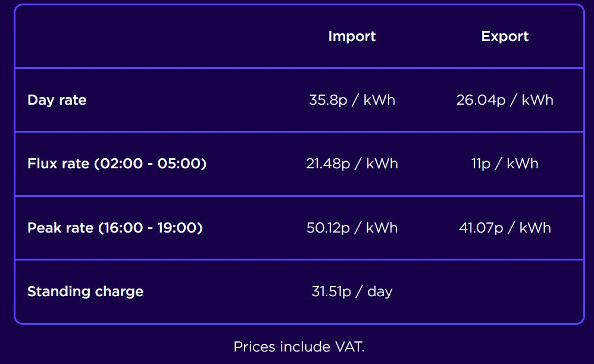Click the Standing charge value 31.51p / day
This screenshot has width=594, height=364.
click(x=352, y=291)
